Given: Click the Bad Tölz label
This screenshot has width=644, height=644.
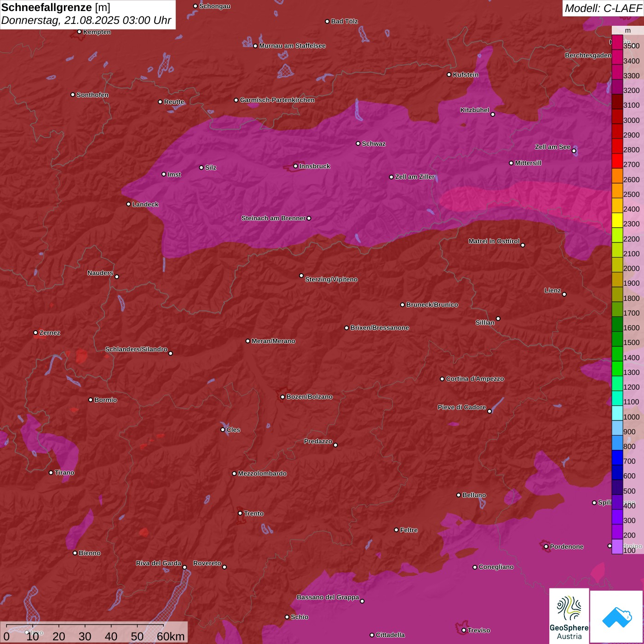Looking at the screenshot, I should tap(345, 21).
